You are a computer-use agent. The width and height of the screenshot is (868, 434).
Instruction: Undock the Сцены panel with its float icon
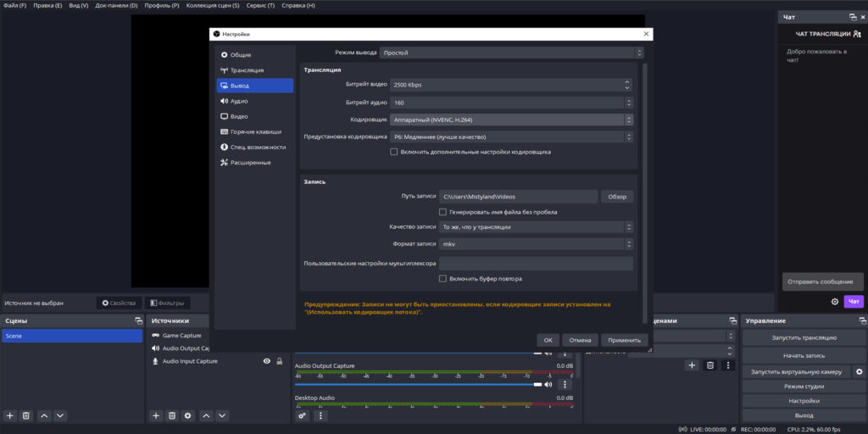click(x=138, y=321)
